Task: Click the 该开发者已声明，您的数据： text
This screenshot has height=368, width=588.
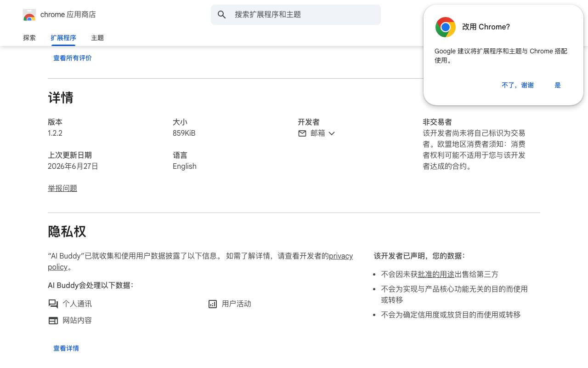Action: tap(419, 256)
